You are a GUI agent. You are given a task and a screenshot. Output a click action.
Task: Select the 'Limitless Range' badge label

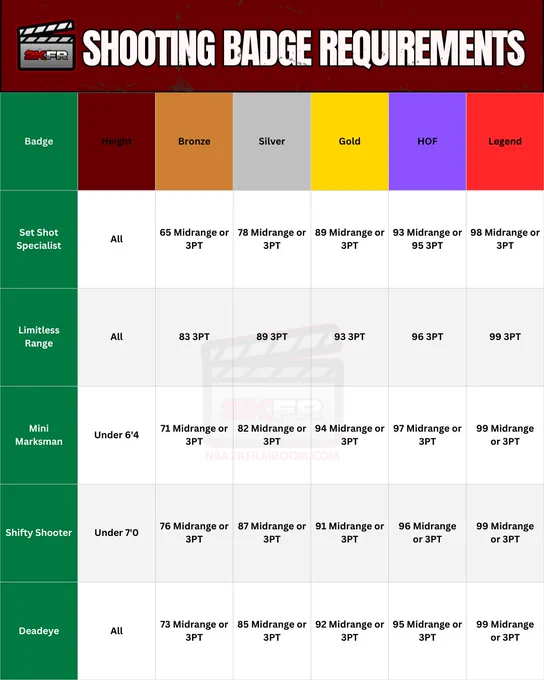coord(39,337)
